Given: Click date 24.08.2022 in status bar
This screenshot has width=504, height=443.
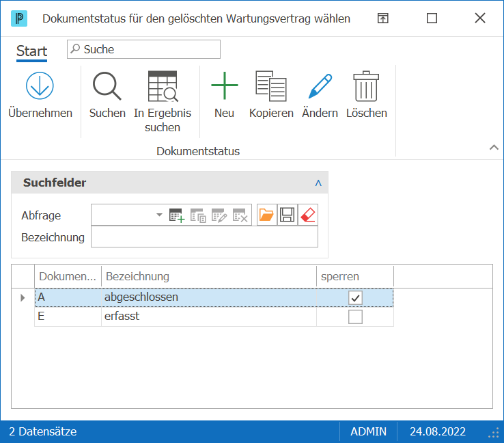Looking at the screenshot, I should point(438,432).
